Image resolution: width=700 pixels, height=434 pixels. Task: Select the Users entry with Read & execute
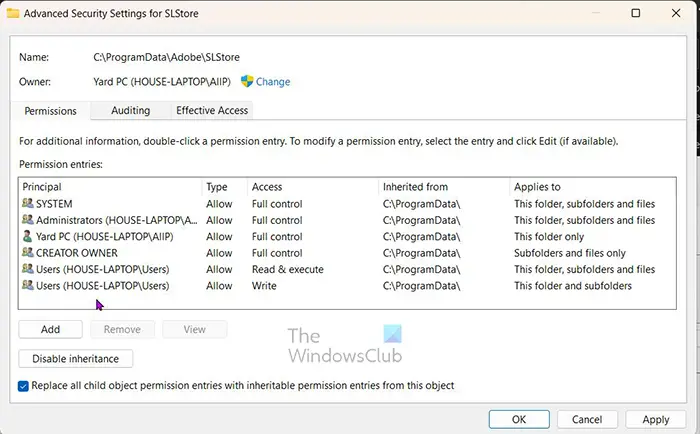(x=347, y=269)
